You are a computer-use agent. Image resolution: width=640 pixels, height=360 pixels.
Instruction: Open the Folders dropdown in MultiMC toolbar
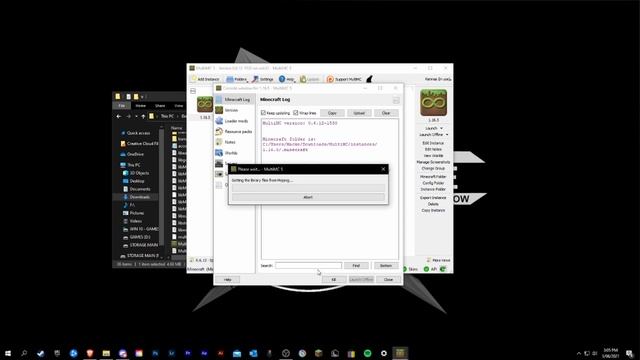coord(237,79)
